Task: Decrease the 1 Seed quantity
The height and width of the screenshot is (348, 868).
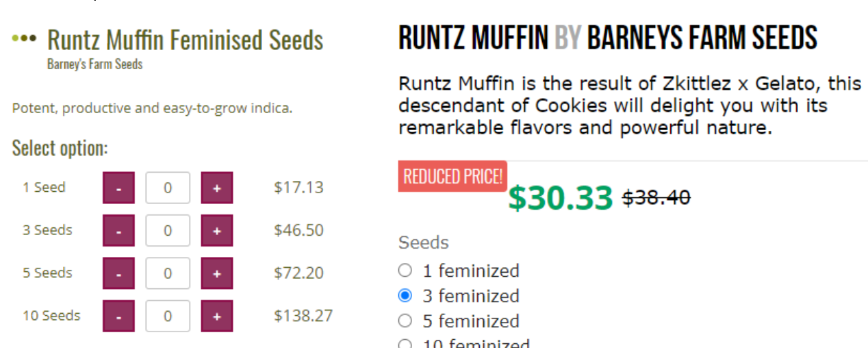Action: point(118,188)
